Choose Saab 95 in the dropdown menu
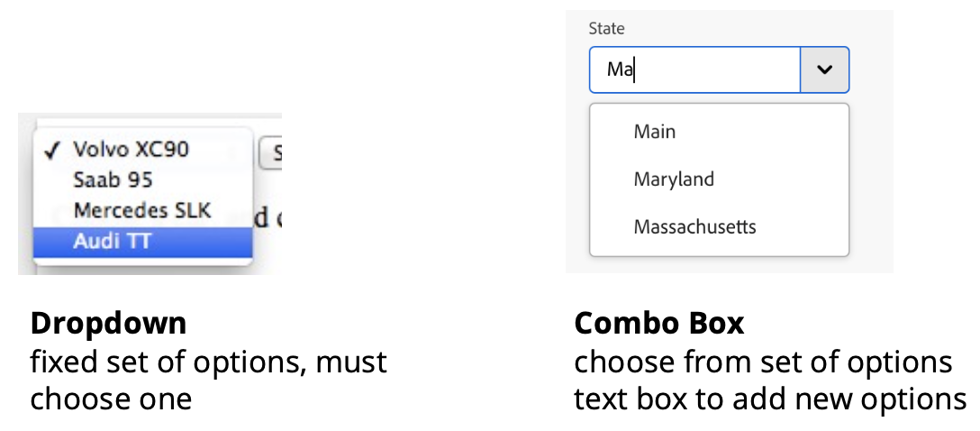The width and height of the screenshot is (980, 431). pos(113,180)
